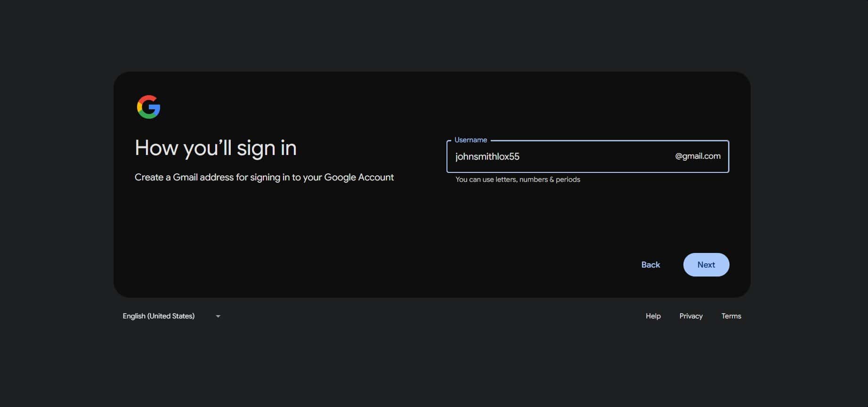Click the @gmail.com suffix text
This screenshot has height=407, width=868.
(x=698, y=156)
